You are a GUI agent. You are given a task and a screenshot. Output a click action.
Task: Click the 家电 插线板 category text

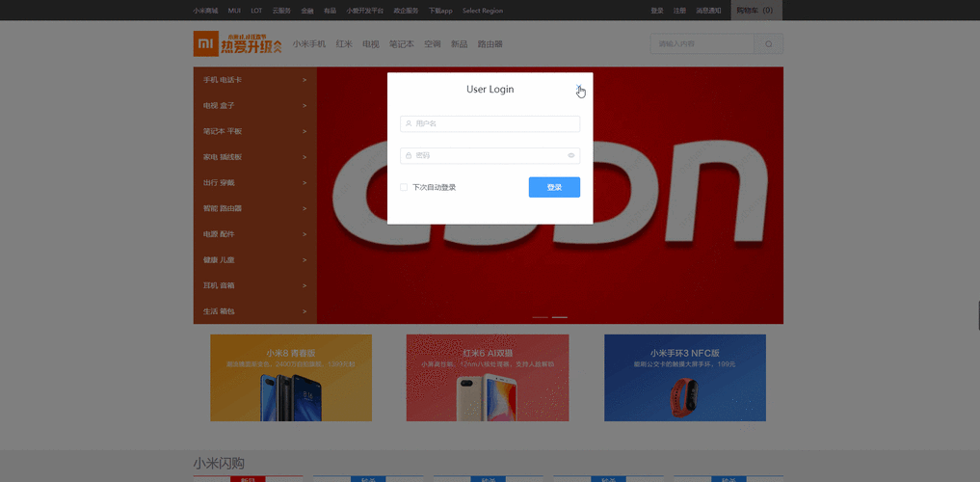222,157
